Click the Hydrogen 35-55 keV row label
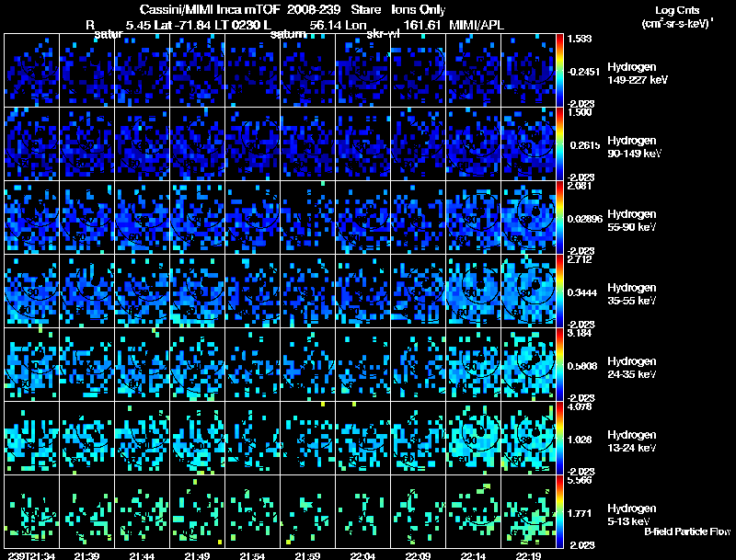736x560 pixels. pyautogui.click(x=632, y=294)
